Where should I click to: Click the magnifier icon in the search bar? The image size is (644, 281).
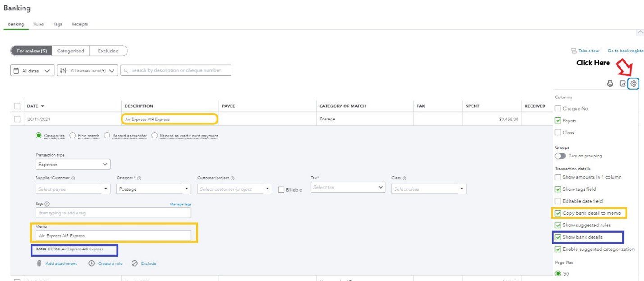(127, 70)
